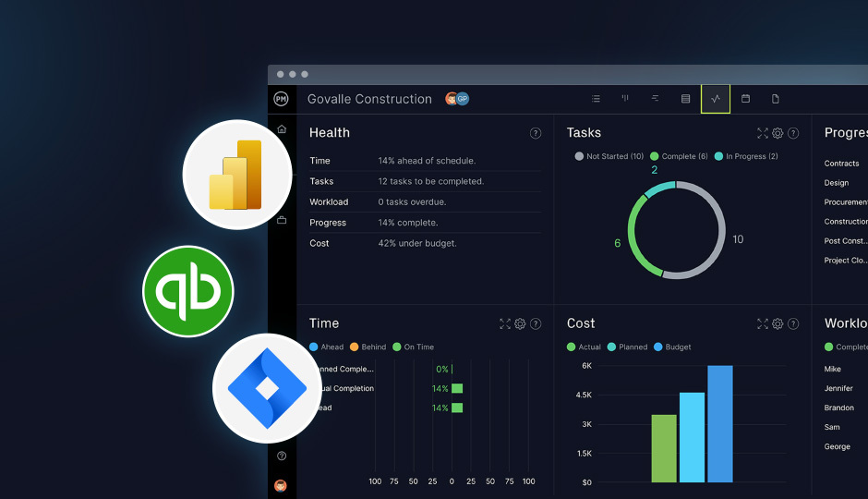This screenshot has width=868, height=499.
Task: Open the sidebar briefcase portfolio icon
Action: 282,220
